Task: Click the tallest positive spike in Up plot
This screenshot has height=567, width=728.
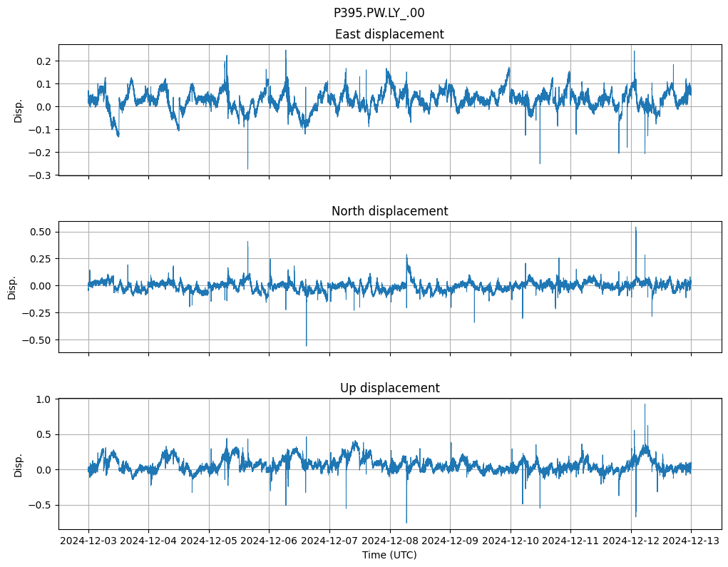Action: (645, 405)
